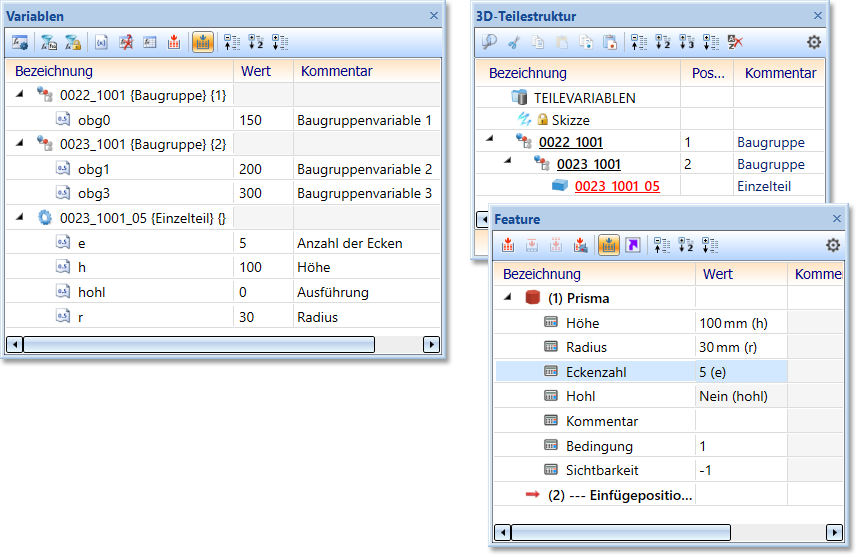856x557 pixels.
Task: Expand to level 2 in Variablen toolbar
Action: 255,42
